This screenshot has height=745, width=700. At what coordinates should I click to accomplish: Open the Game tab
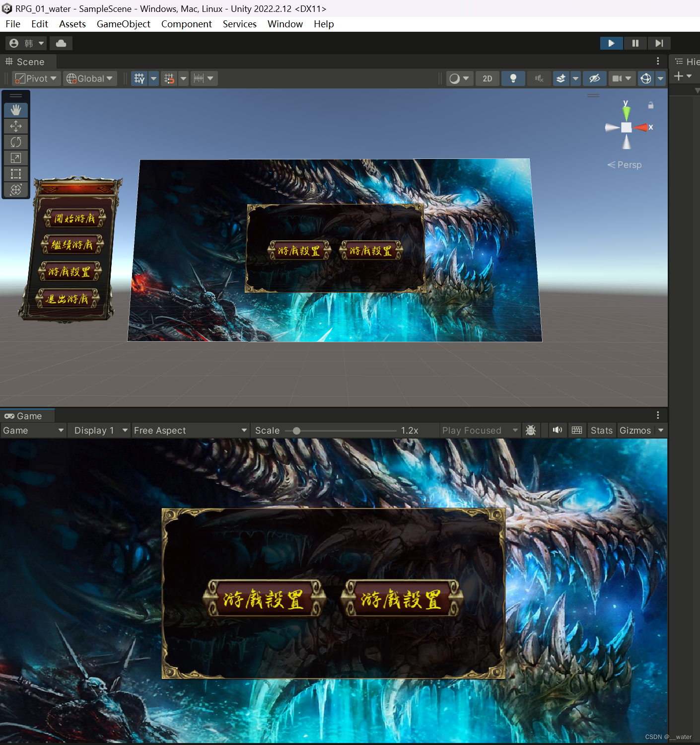click(x=27, y=416)
